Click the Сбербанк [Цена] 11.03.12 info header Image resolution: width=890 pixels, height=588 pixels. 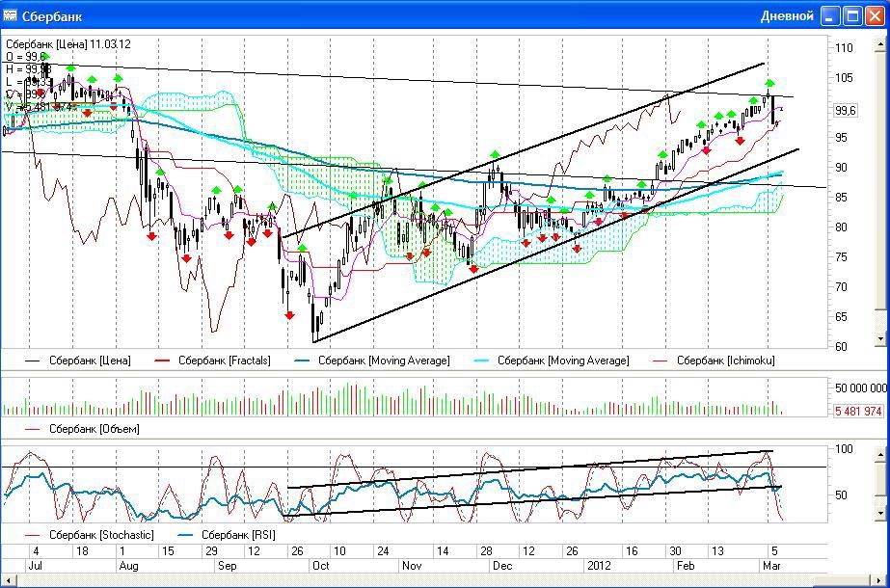[x=68, y=44]
